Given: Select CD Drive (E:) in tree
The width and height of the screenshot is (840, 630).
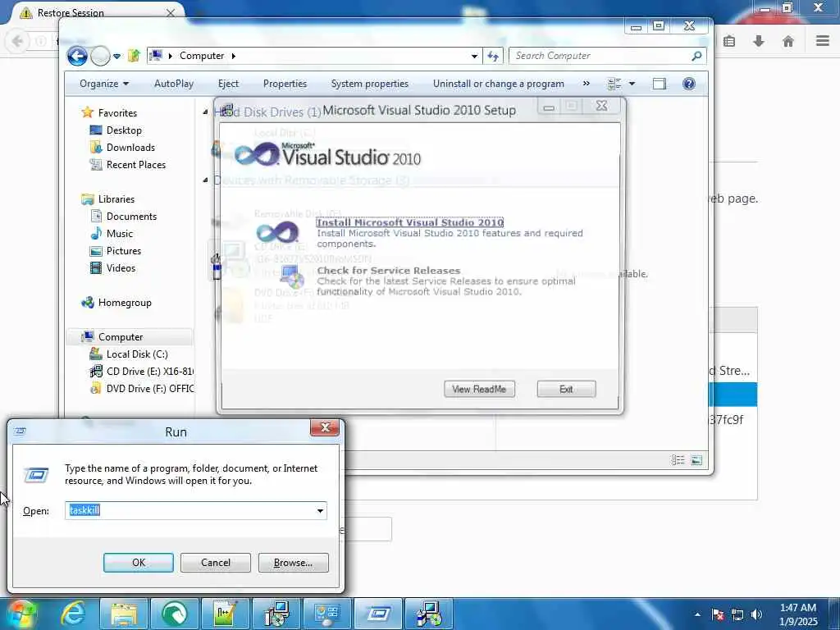Looking at the screenshot, I should [x=149, y=372].
